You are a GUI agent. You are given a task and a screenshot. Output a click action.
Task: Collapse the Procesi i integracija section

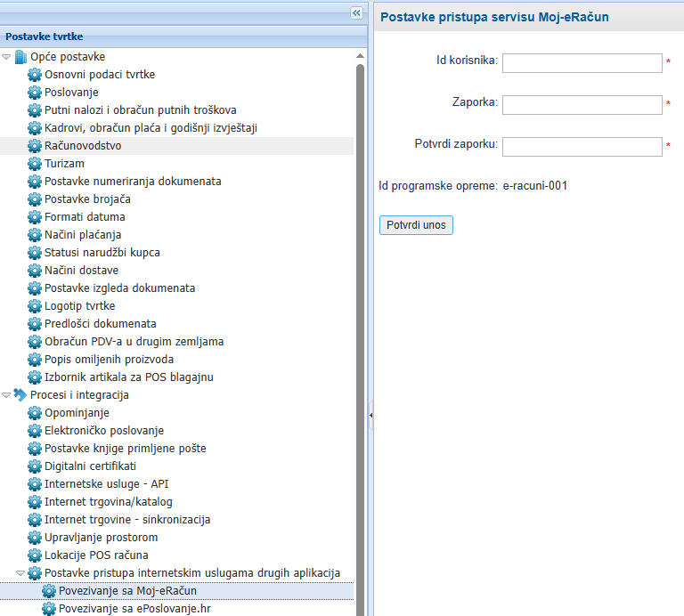[7, 395]
